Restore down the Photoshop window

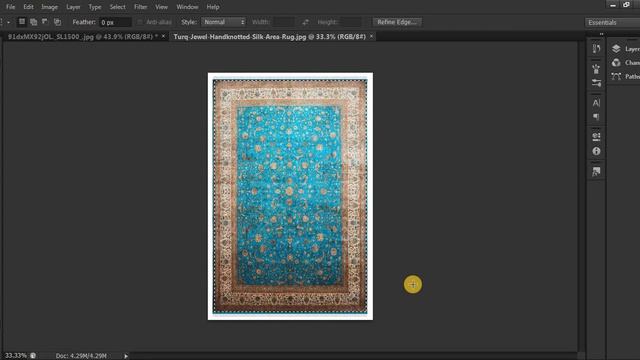pos(626,5)
